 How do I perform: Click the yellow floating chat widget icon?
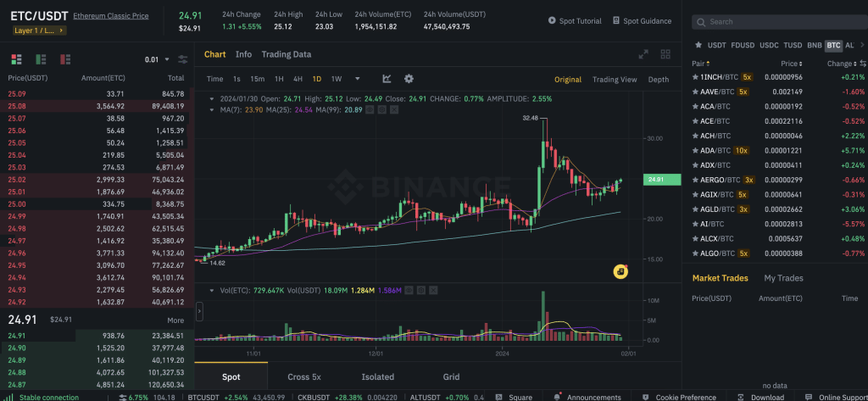click(x=620, y=271)
